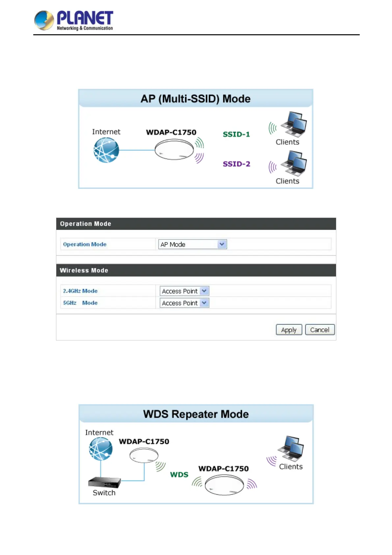Click the SSID-2 clients laptop icon
The height and width of the screenshot is (555, 392).
(294, 163)
